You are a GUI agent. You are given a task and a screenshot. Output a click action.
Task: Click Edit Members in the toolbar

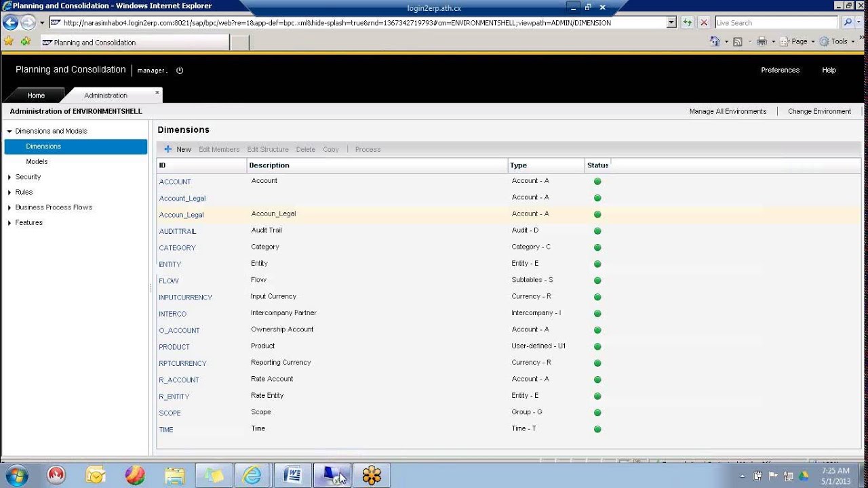click(x=219, y=149)
